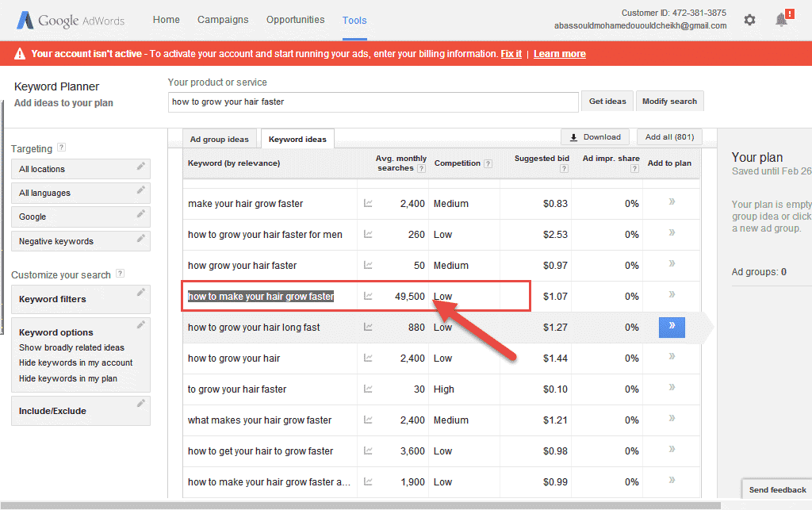The image size is (812, 510).
Task: Click Send feedback button
Action: (x=777, y=490)
